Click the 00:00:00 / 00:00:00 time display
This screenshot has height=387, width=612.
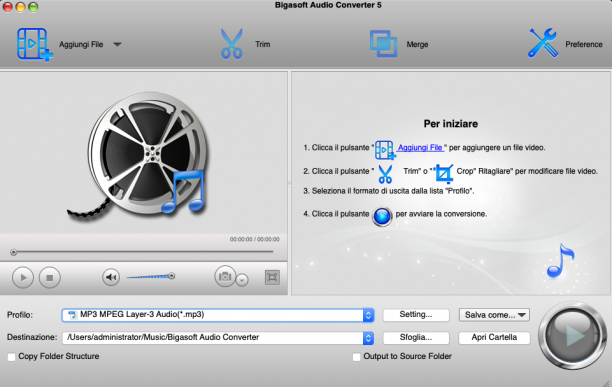click(254, 239)
